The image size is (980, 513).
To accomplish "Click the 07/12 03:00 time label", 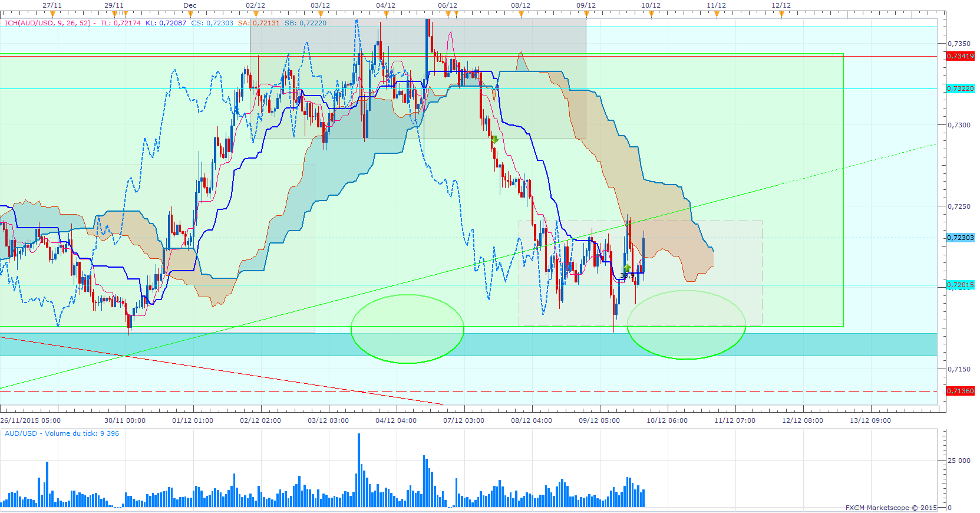I will coord(464,420).
